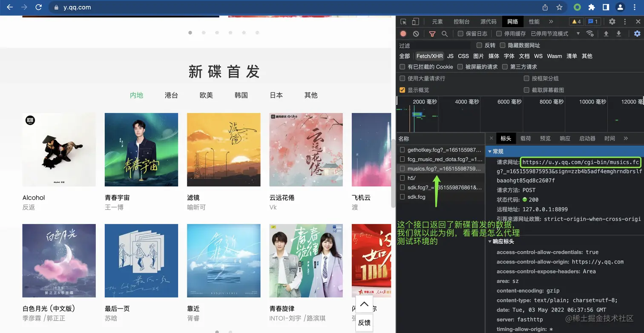The height and width of the screenshot is (333, 644).
Task: Reload the y.qq.com page
Action: 39,7
